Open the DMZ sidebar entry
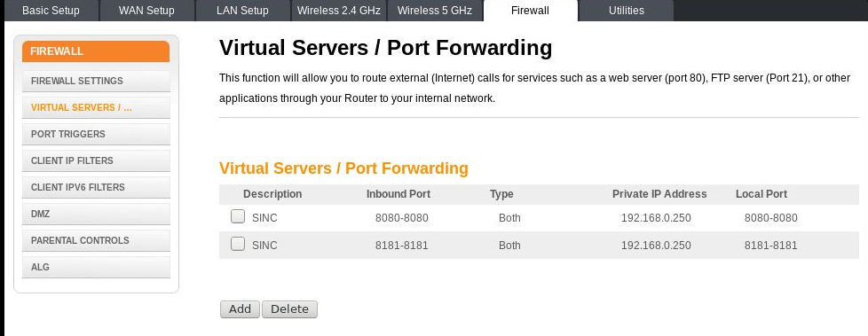 click(96, 214)
